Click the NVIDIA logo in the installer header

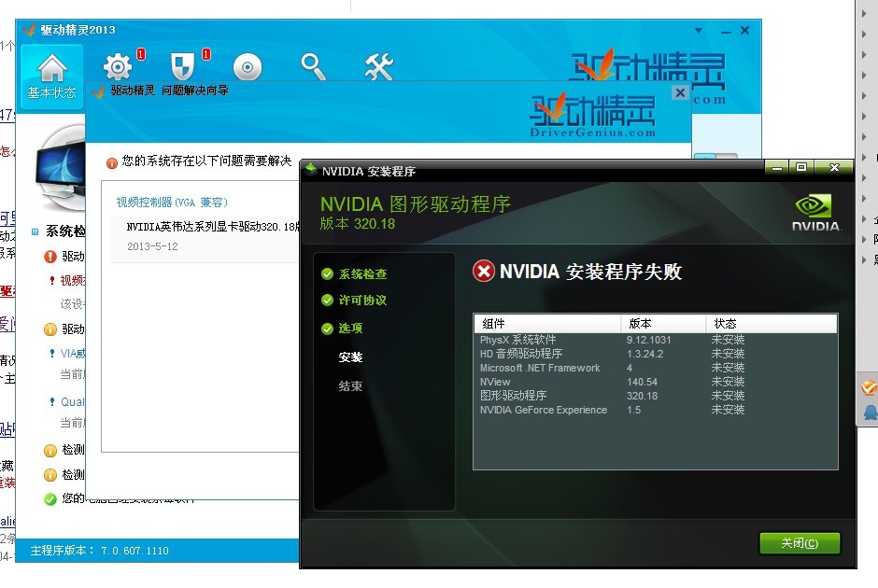click(x=815, y=212)
